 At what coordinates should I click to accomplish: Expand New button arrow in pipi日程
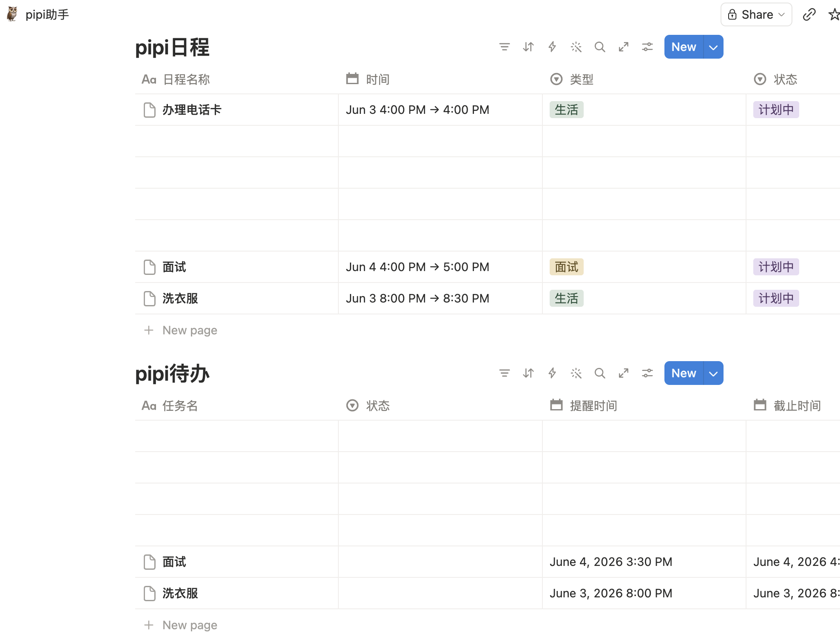714,47
